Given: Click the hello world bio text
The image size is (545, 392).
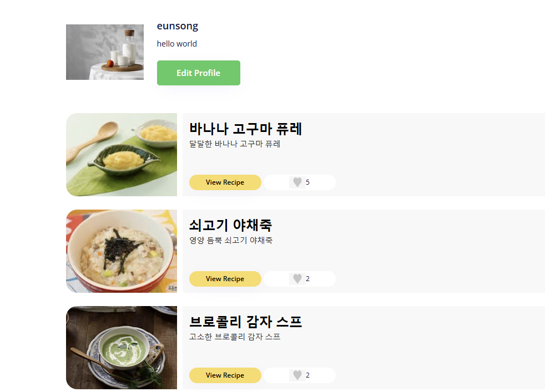Looking at the screenshot, I should point(176,43).
